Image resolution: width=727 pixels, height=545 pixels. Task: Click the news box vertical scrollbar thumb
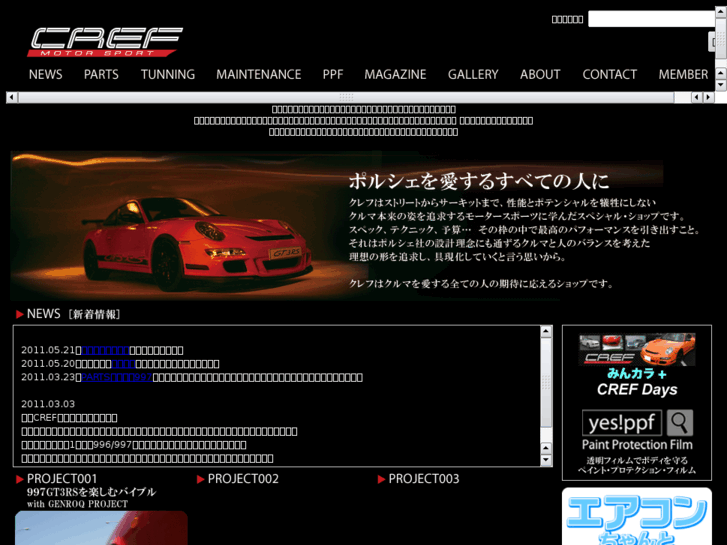pos(546,382)
